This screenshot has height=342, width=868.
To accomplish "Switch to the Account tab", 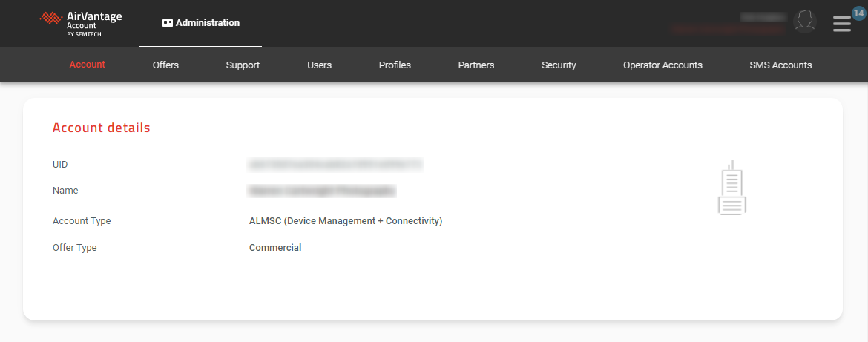I will 88,65.
